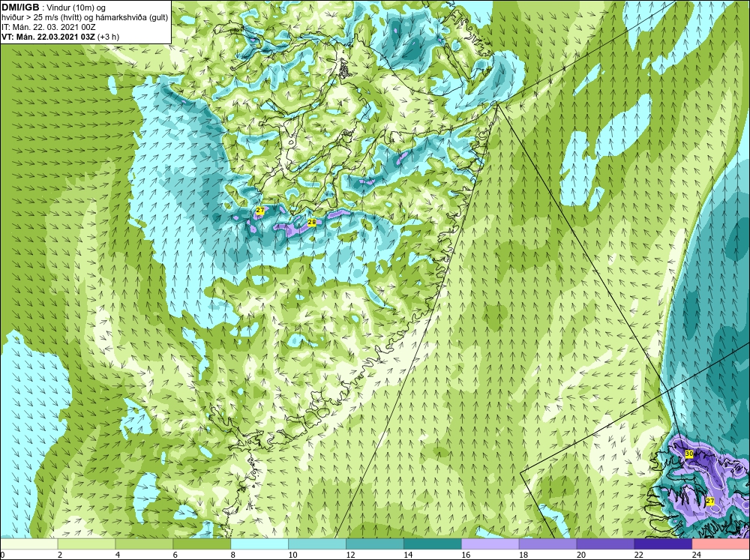Click the legend scale value '12'

(x=350, y=555)
